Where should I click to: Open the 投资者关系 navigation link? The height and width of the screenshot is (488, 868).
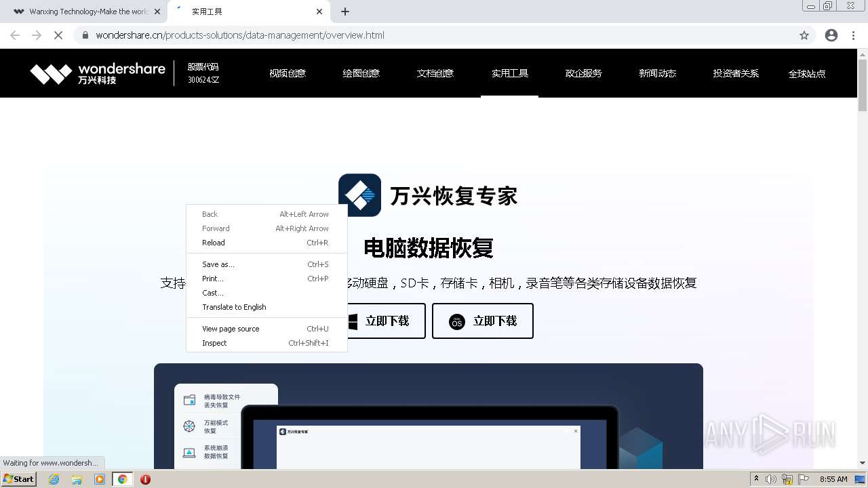click(x=736, y=73)
